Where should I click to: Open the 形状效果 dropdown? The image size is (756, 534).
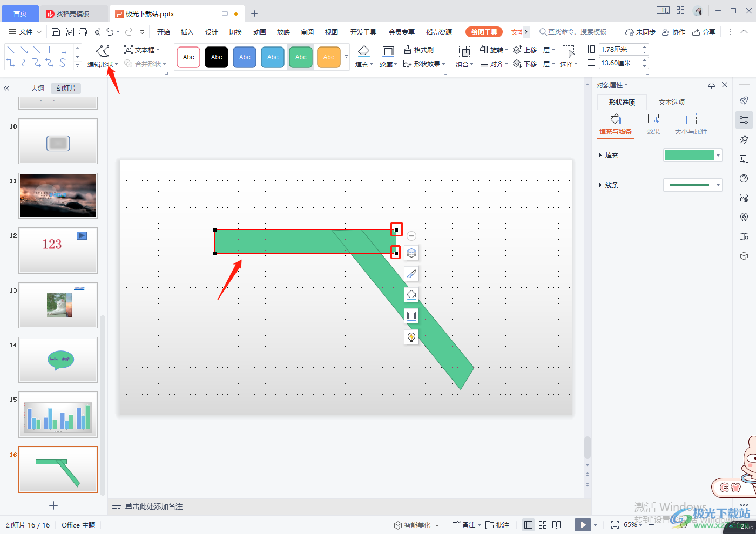click(x=424, y=64)
